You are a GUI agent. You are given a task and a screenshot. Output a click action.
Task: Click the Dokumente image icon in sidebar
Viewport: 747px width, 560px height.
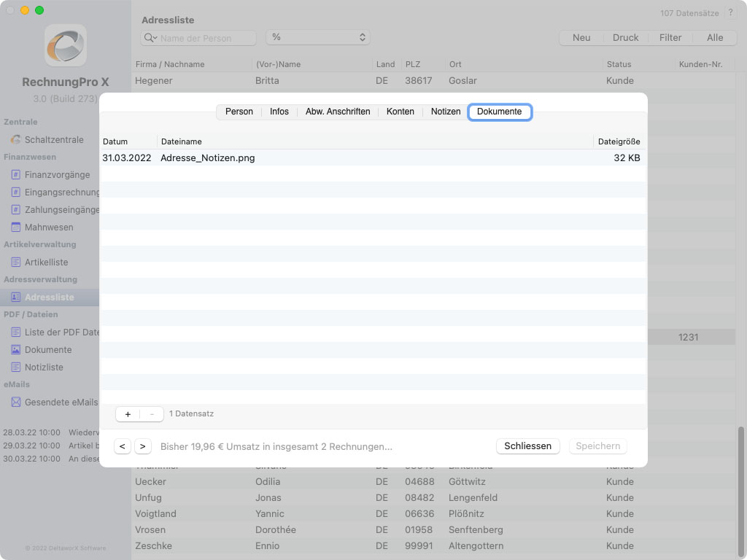(15, 349)
